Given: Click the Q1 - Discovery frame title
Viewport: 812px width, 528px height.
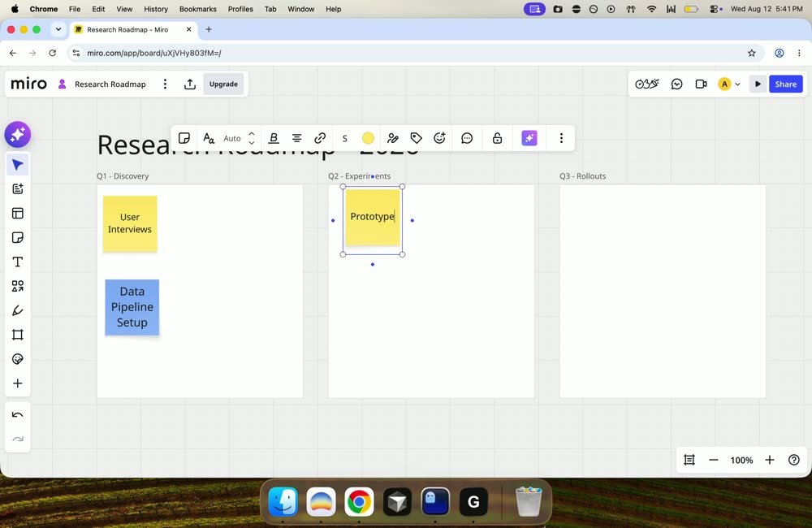Looking at the screenshot, I should (123, 176).
